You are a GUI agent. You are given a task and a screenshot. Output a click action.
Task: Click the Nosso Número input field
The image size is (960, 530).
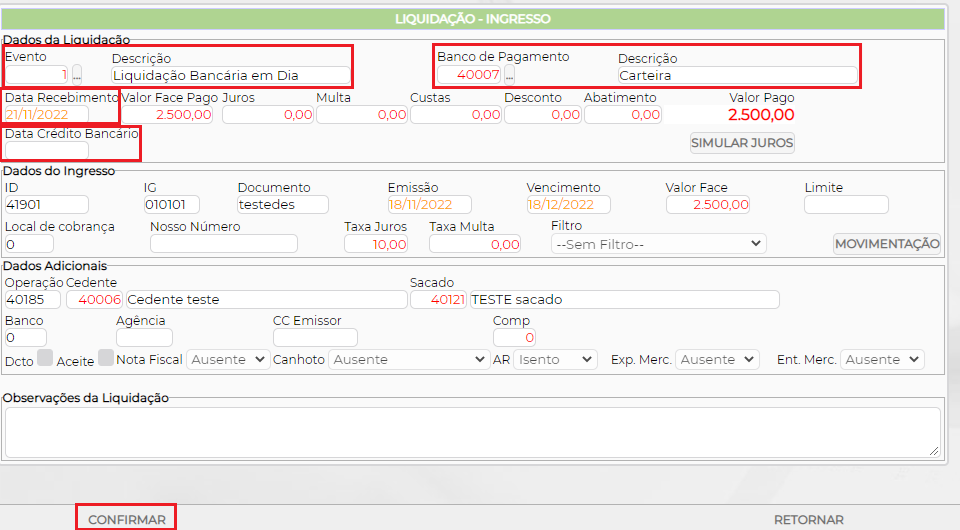[223, 244]
